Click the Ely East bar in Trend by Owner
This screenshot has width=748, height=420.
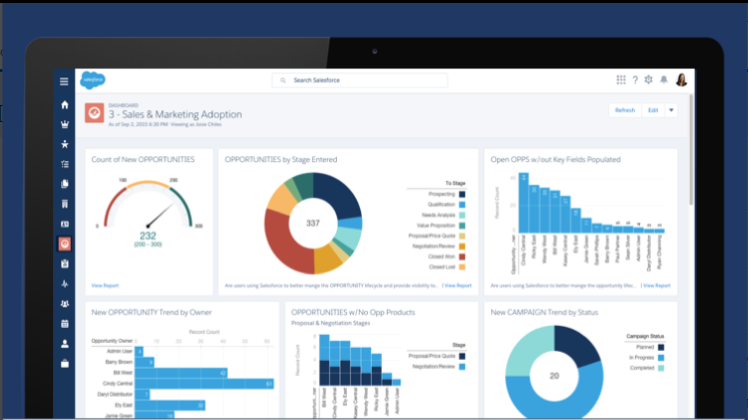(x=170, y=405)
